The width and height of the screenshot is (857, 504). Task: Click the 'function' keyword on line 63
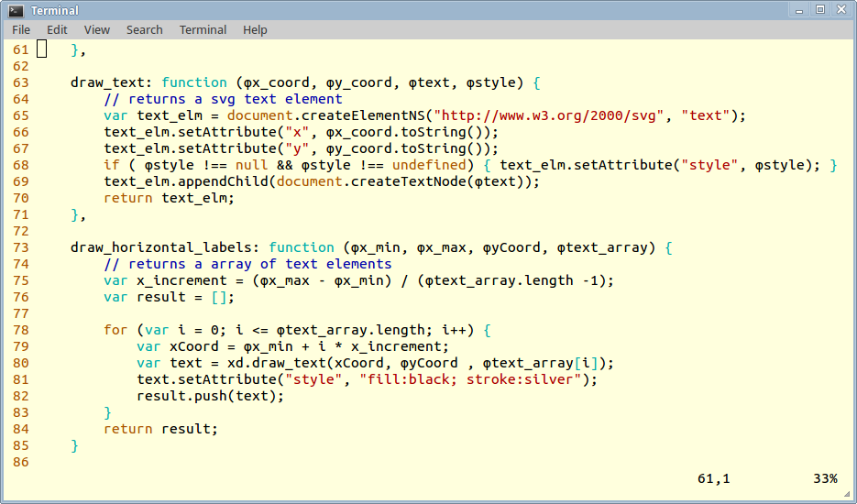click(194, 82)
